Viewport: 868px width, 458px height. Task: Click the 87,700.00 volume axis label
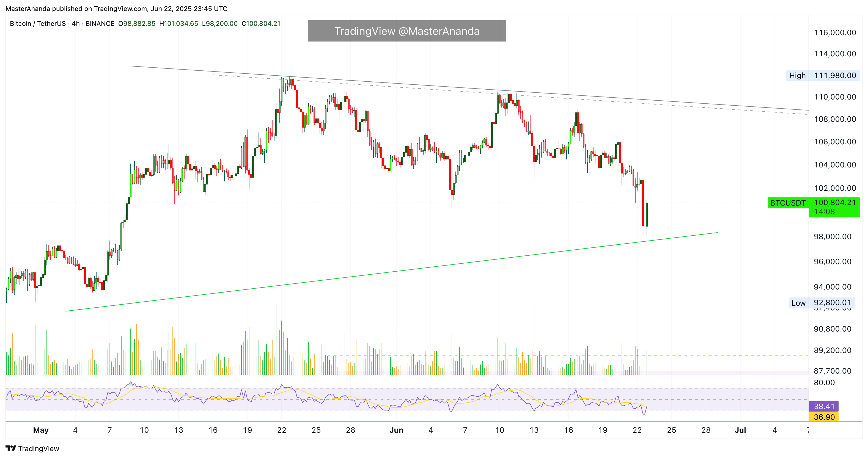pyautogui.click(x=833, y=371)
